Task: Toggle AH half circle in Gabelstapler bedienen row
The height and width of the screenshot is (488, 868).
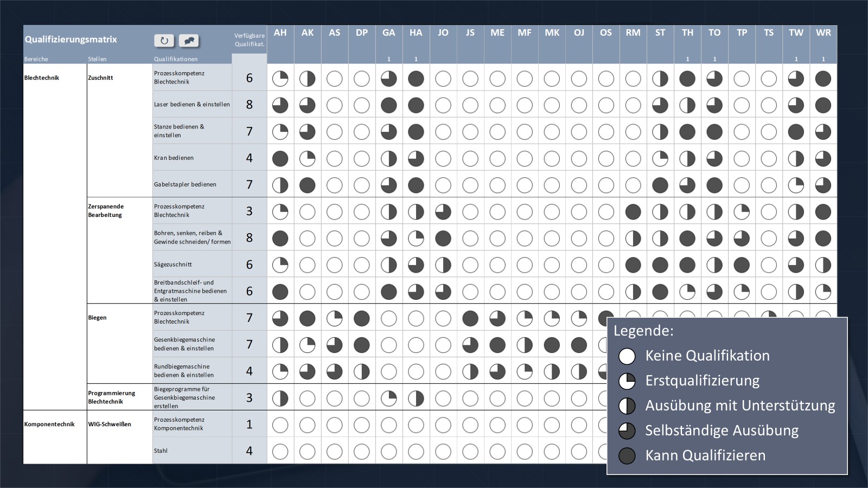Action: [280, 185]
